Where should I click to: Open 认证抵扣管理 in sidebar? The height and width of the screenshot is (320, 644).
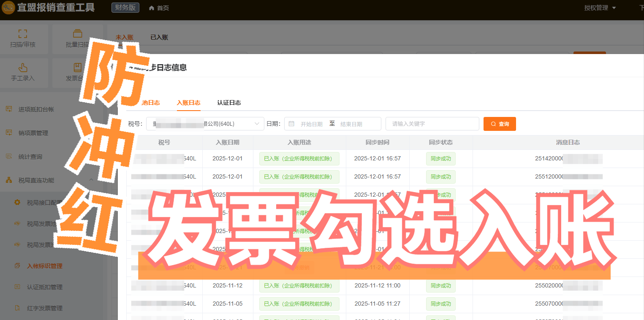point(44,287)
